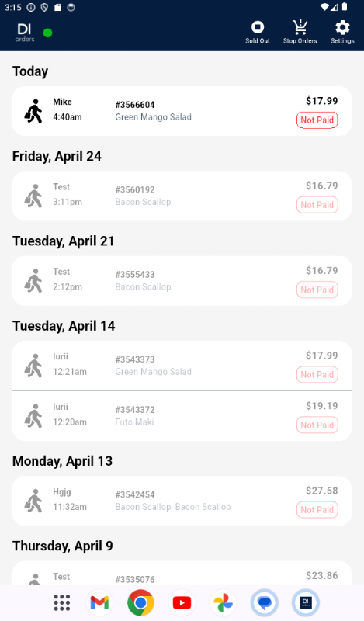364x621 pixels.
Task: Open order #3555433 Bacon Scallop
Action: [182, 281]
